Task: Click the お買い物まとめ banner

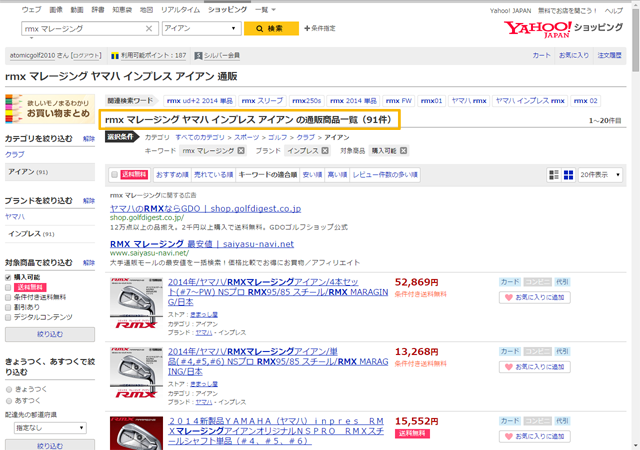Action: click(50, 109)
